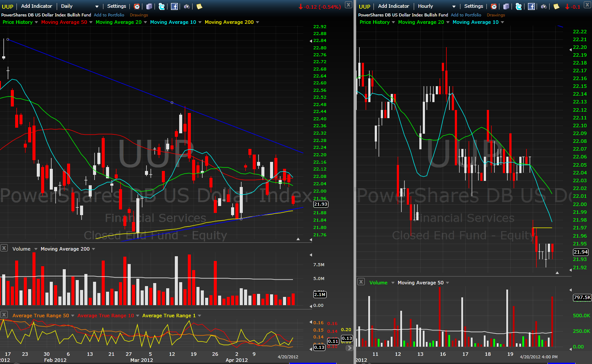Select the blue upper trendline anchor point on Daily chart
Viewport: 592px width, 364px height.
tap(8, 39)
